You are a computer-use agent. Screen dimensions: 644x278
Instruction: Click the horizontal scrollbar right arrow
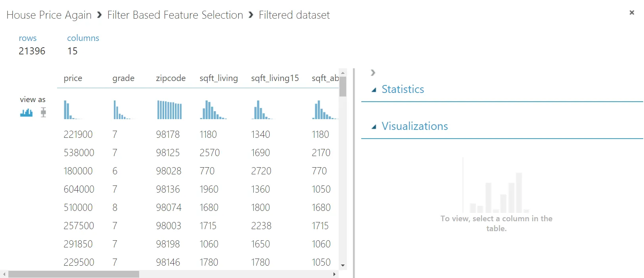[x=335, y=274]
